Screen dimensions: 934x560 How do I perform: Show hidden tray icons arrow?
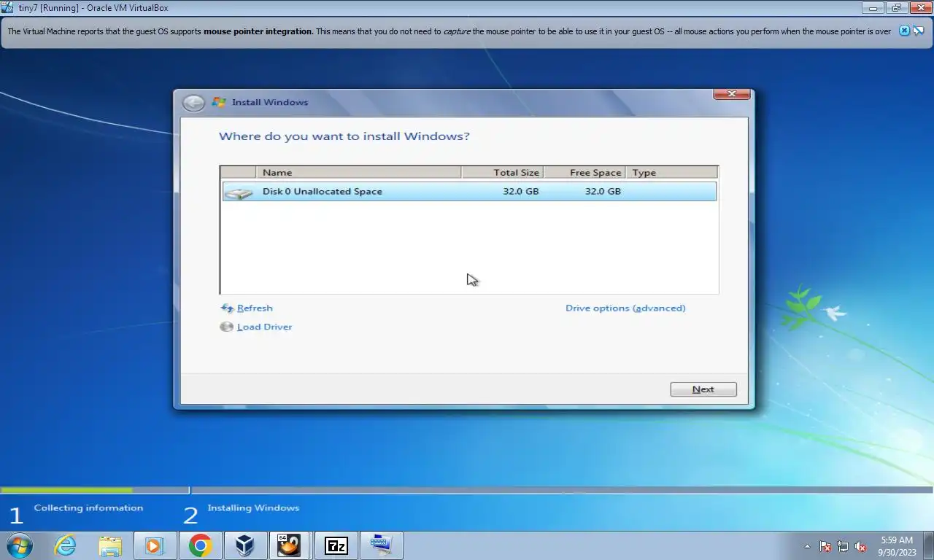point(807,546)
